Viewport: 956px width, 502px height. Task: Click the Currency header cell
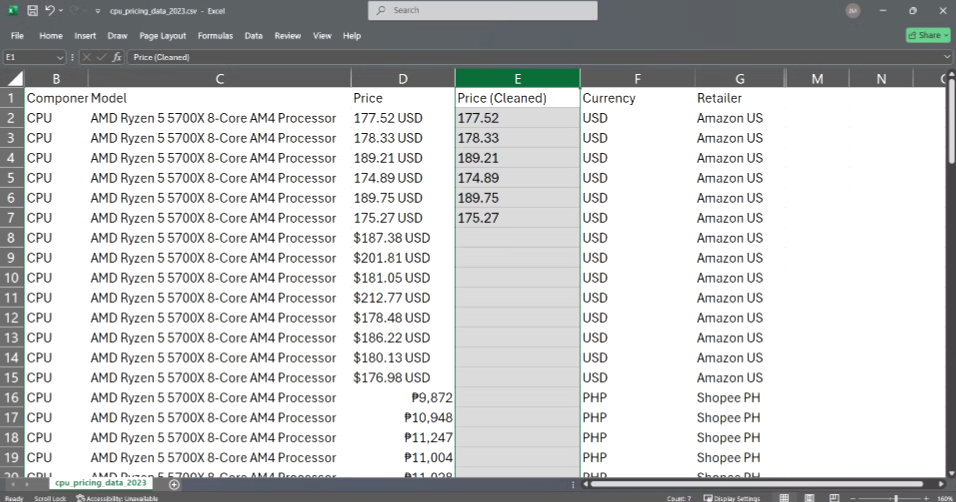pos(637,98)
